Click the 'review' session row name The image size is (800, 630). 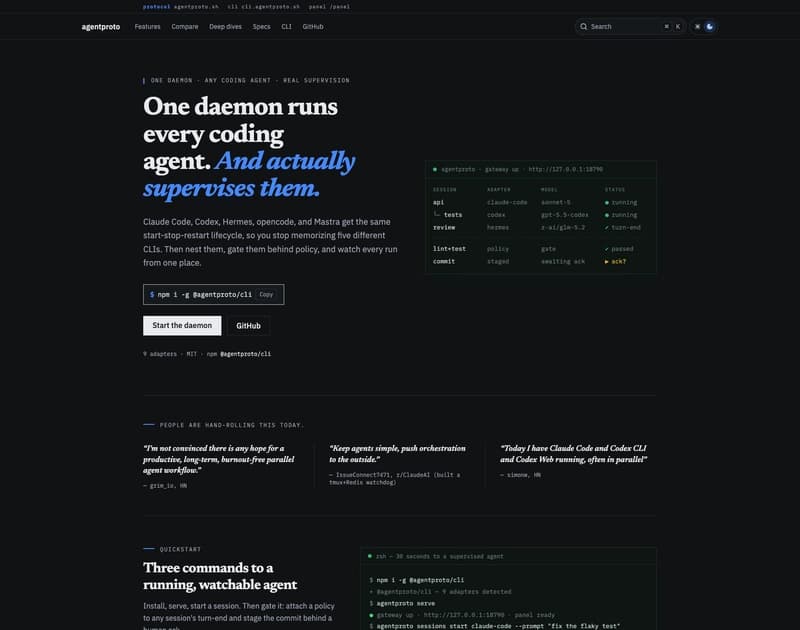(443, 228)
